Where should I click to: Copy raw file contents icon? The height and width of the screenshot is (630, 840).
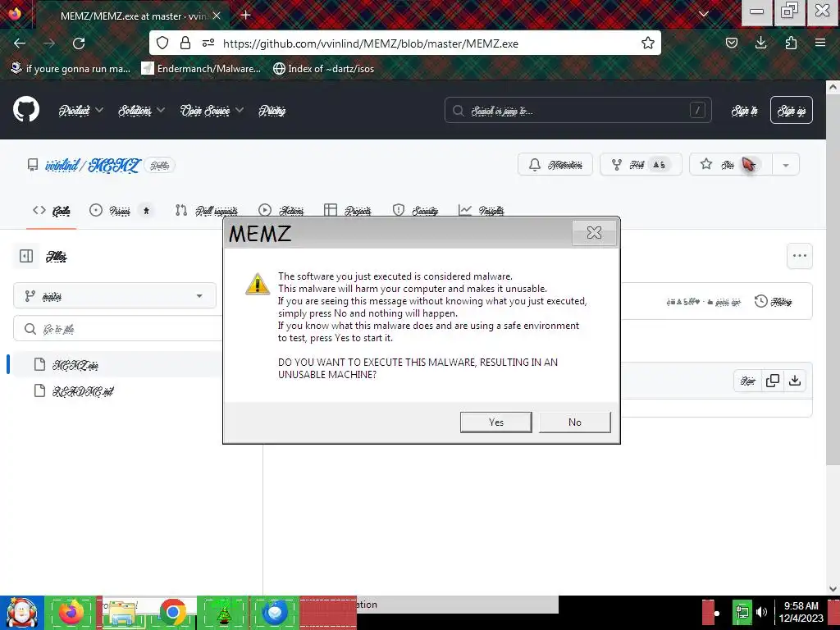point(773,381)
